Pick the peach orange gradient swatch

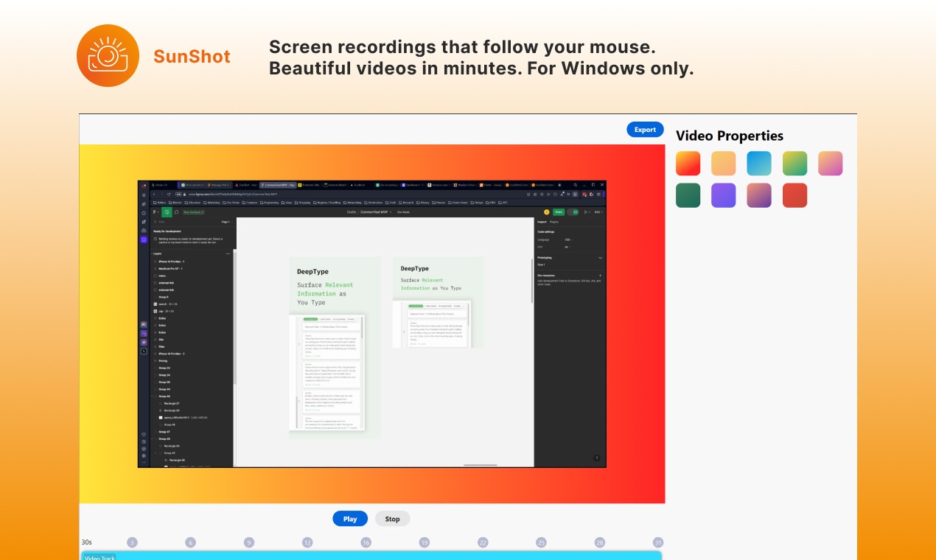(x=724, y=164)
